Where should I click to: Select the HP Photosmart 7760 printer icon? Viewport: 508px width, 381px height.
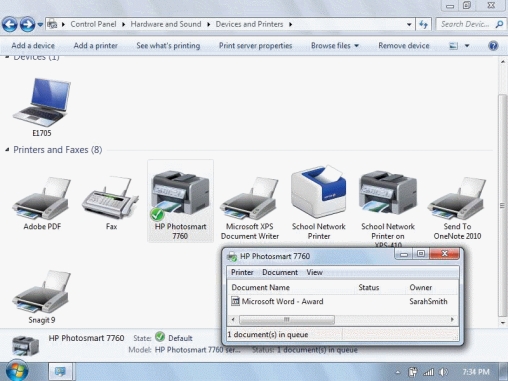(x=180, y=201)
